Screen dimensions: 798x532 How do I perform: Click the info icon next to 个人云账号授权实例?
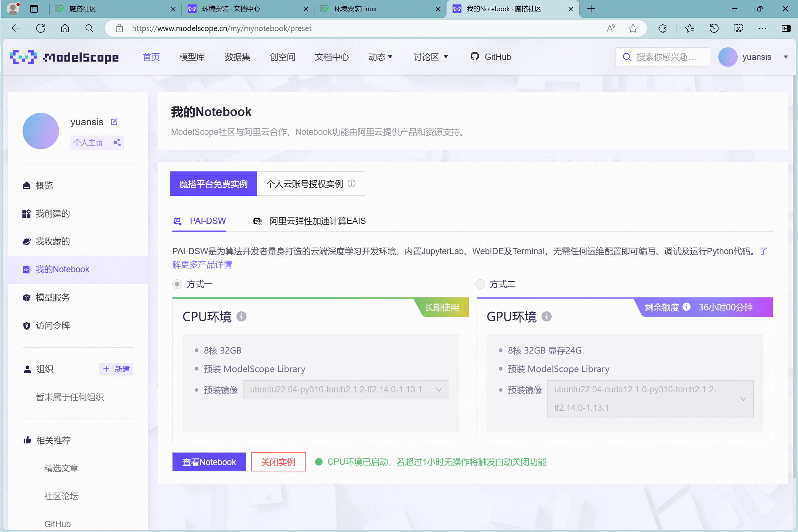pyautogui.click(x=352, y=184)
